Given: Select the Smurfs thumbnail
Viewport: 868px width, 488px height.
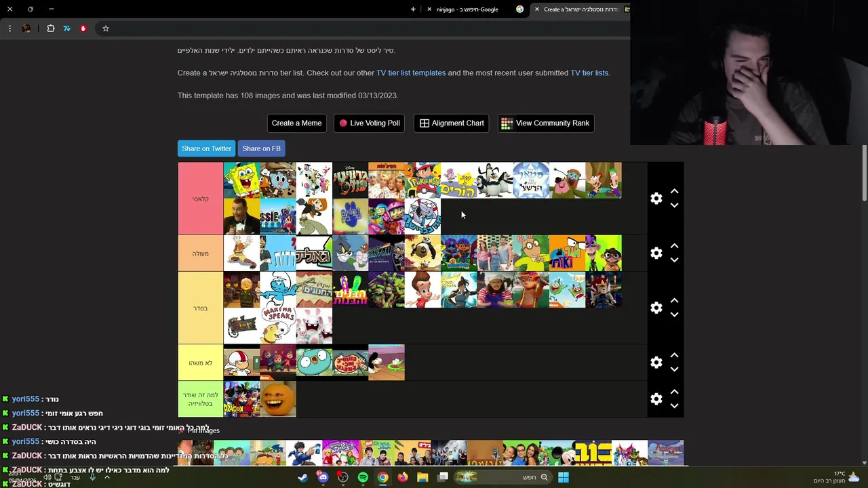Looking at the screenshot, I should [x=278, y=289].
